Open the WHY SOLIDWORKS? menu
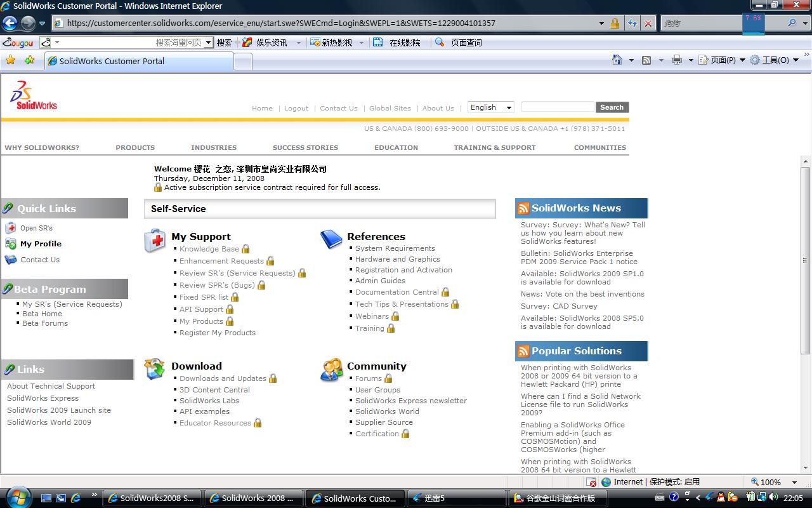812x508 pixels. pyautogui.click(x=42, y=147)
